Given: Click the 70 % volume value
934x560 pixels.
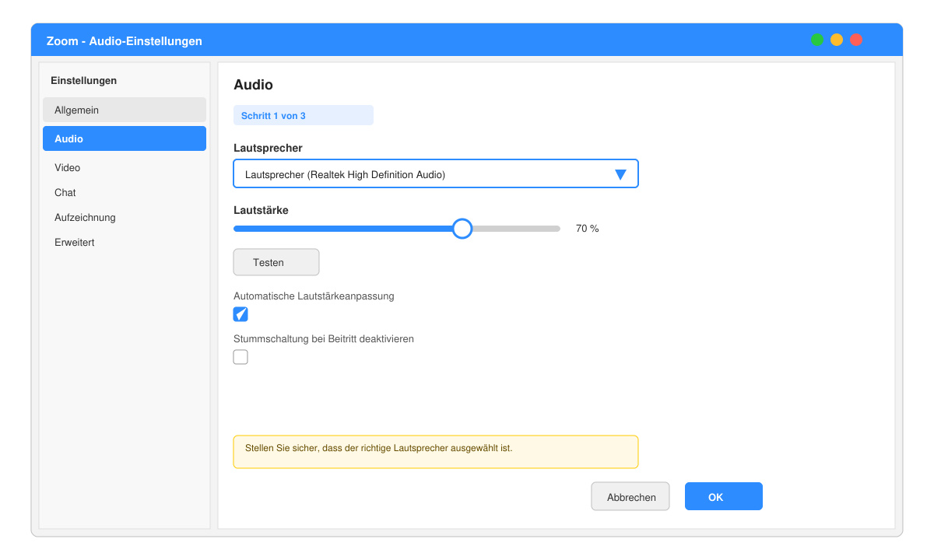Looking at the screenshot, I should coord(588,229).
